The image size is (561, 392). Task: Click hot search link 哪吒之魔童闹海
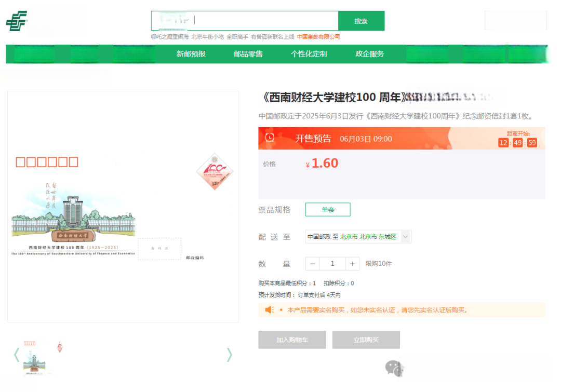[x=169, y=37]
